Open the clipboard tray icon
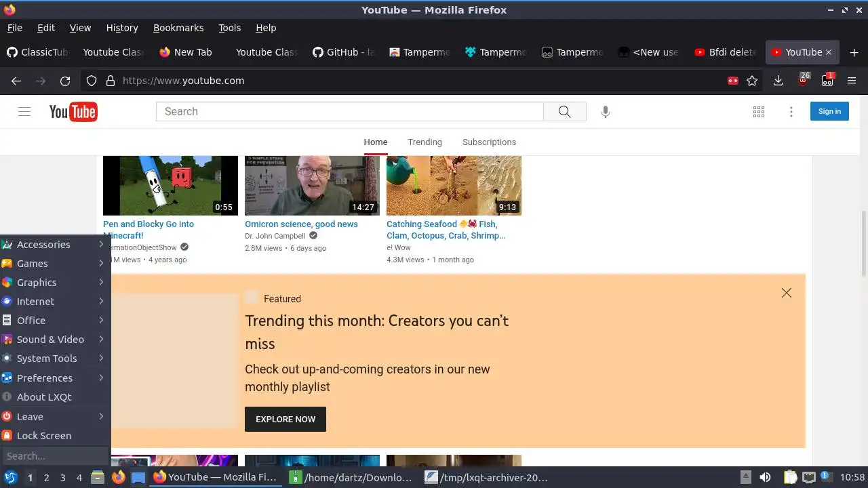Viewport: 868px width, 488px height. pyautogui.click(x=791, y=477)
